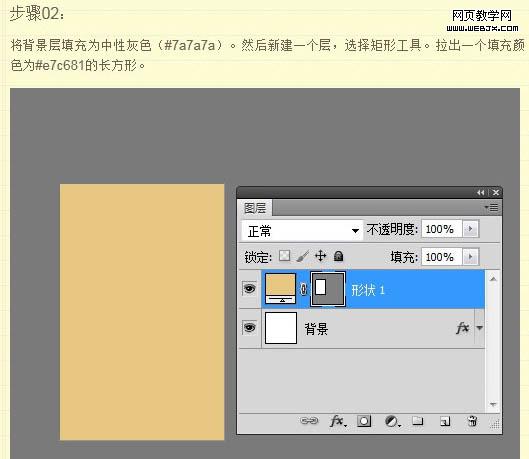Create a new layer with the page icon
Screen dimensions: 529x459
(x=445, y=421)
